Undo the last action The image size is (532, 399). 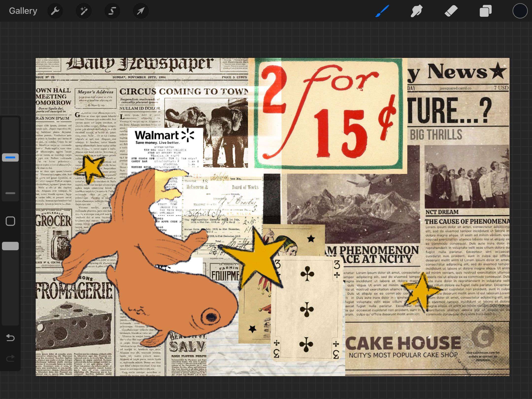click(x=10, y=337)
